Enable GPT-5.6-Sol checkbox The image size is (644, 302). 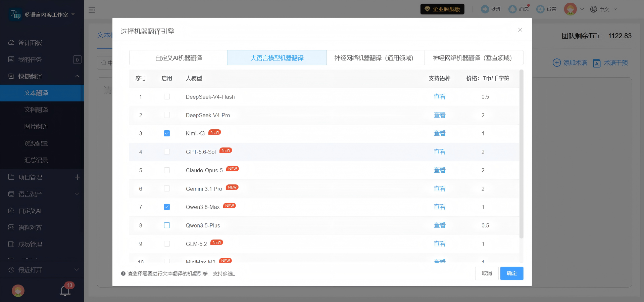(x=167, y=152)
